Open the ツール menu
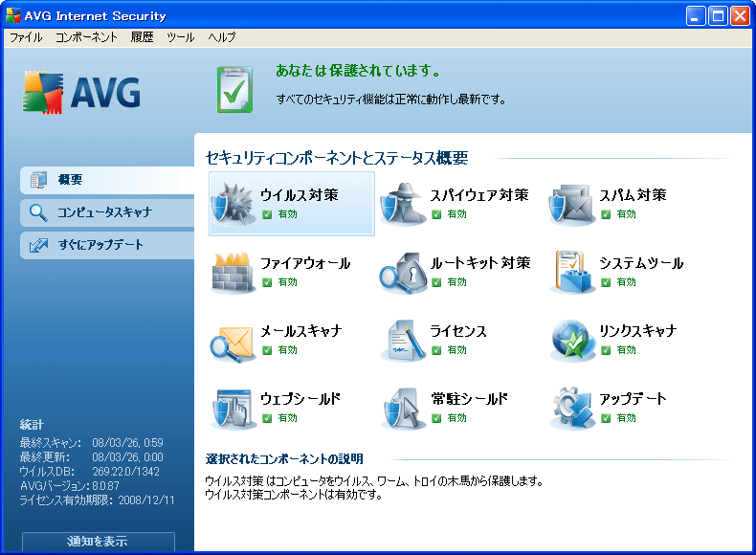756x555 pixels. click(x=181, y=37)
